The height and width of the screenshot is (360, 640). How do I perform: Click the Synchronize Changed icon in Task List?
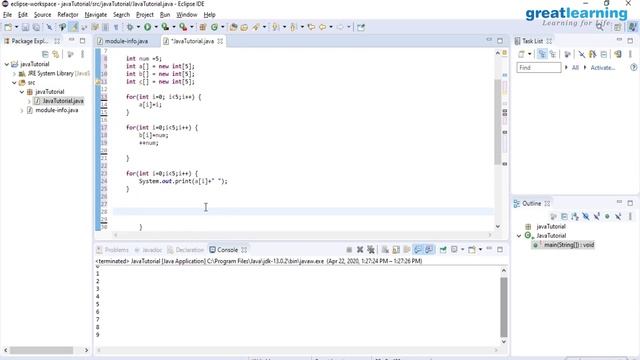[618, 54]
